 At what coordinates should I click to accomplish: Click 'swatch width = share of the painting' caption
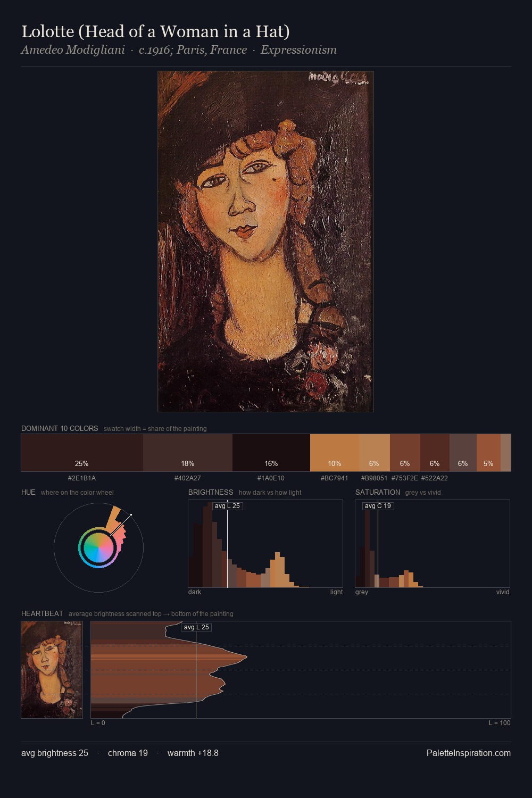pyautogui.click(x=155, y=429)
